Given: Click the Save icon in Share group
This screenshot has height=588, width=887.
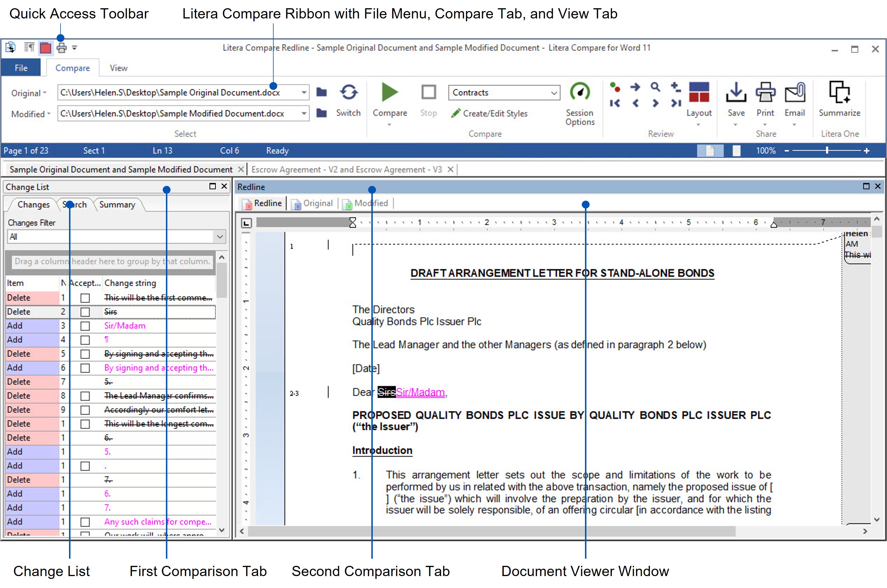Looking at the screenshot, I should click(736, 92).
